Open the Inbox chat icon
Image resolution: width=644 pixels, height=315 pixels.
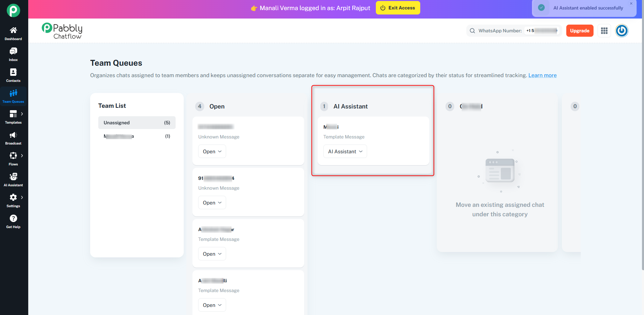click(x=13, y=51)
